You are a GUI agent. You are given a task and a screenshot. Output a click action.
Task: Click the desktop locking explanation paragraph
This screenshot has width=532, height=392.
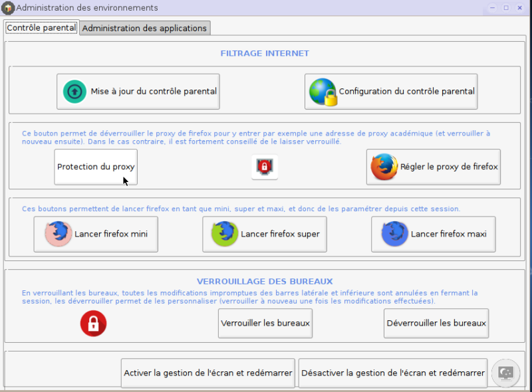coord(250,297)
